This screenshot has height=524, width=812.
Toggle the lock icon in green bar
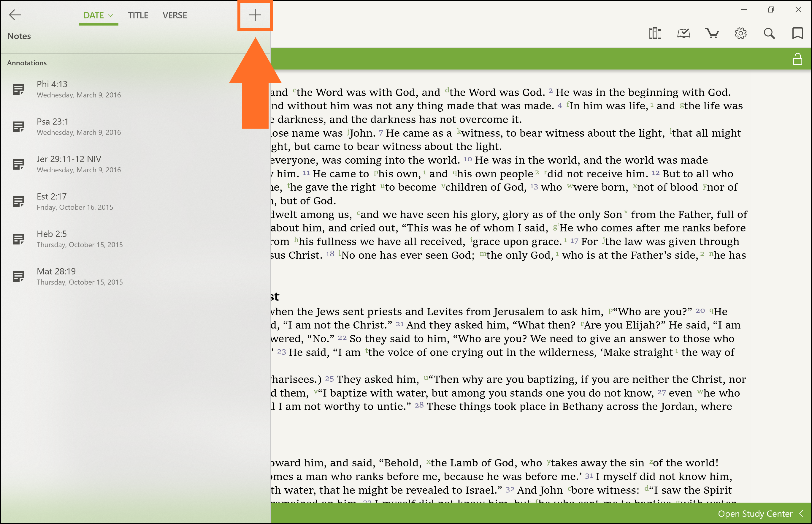point(797,59)
